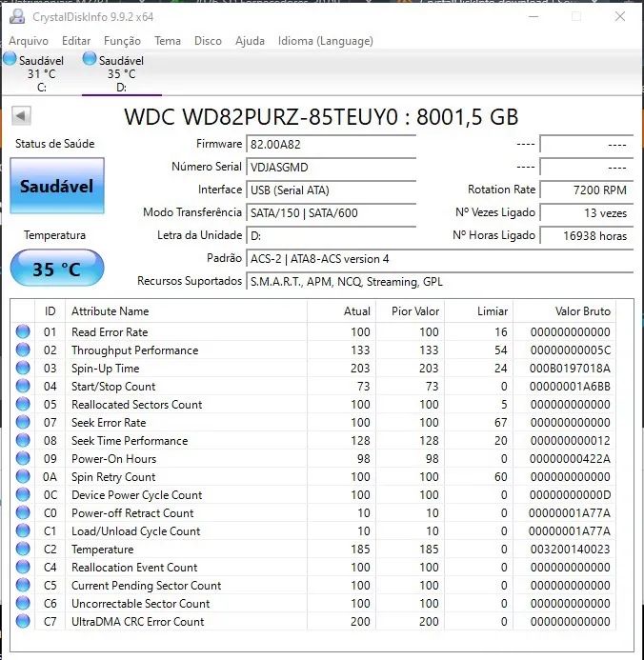Open the Ajuda menu
Screen dimensions: 644x660
pos(250,41)
